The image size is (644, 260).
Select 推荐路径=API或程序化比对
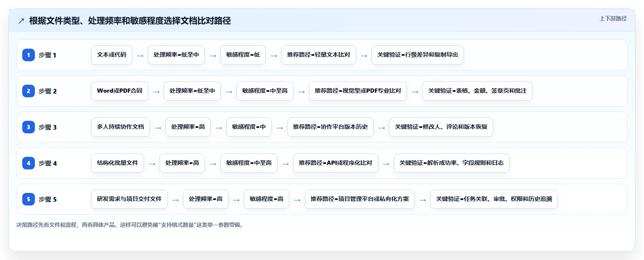point(335,163)
